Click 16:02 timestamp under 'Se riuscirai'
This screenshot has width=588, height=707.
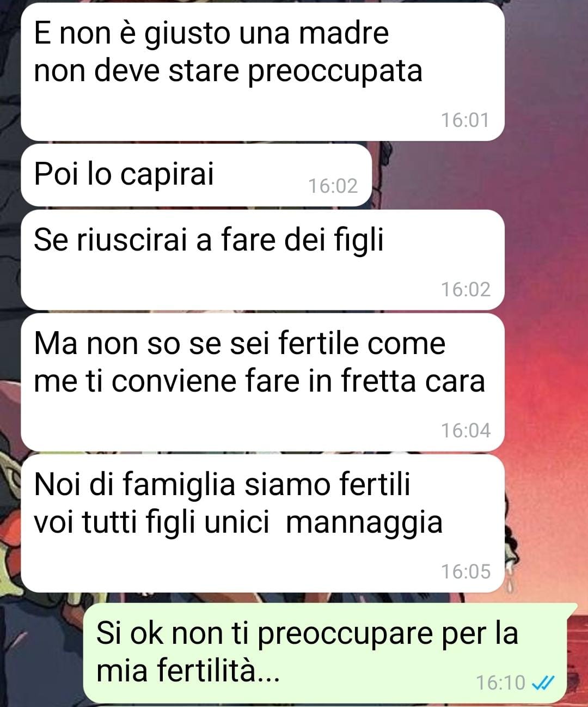(465, 289)
